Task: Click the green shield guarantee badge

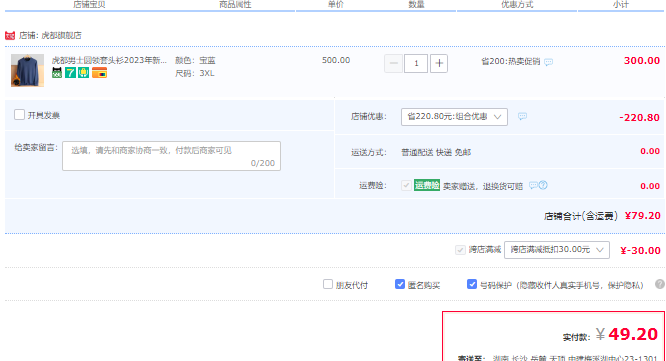Action: pos(83,73)
